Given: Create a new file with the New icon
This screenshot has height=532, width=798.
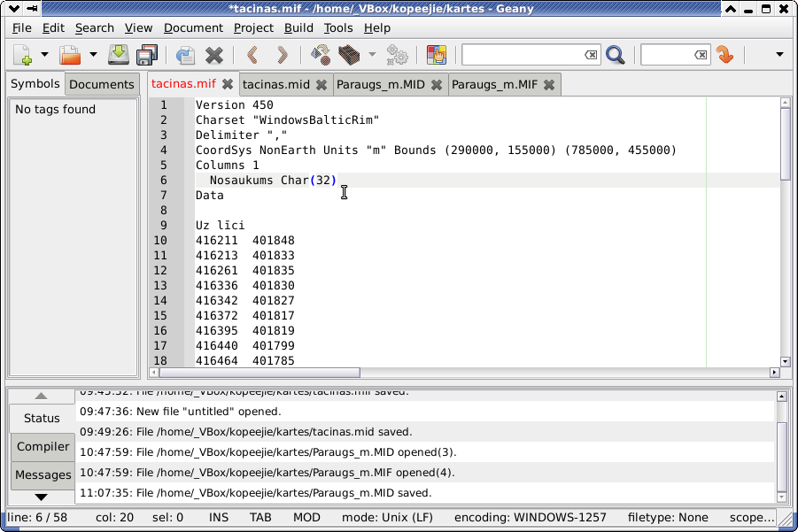Looking at the screenshot, I should point(22,54).
